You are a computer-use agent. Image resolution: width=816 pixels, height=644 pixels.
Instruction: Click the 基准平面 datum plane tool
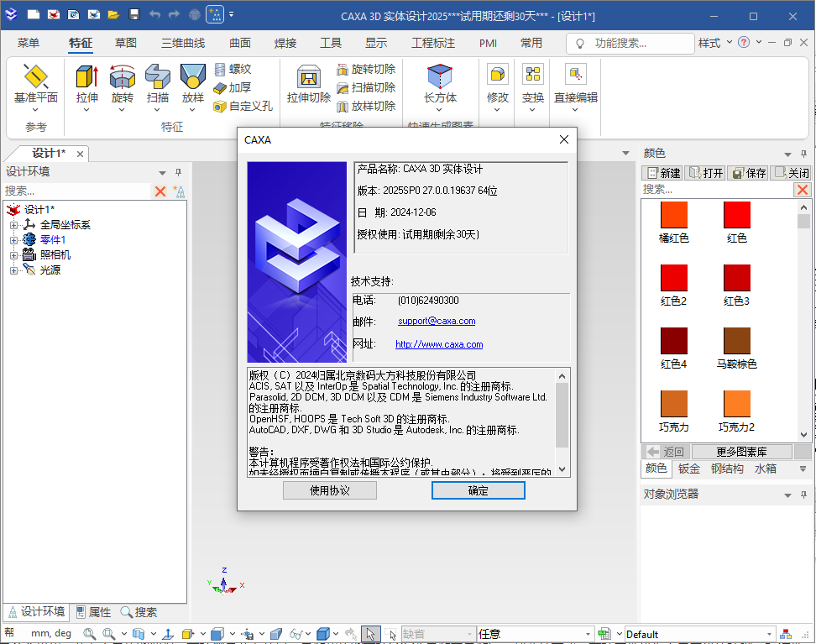[36, 83]
